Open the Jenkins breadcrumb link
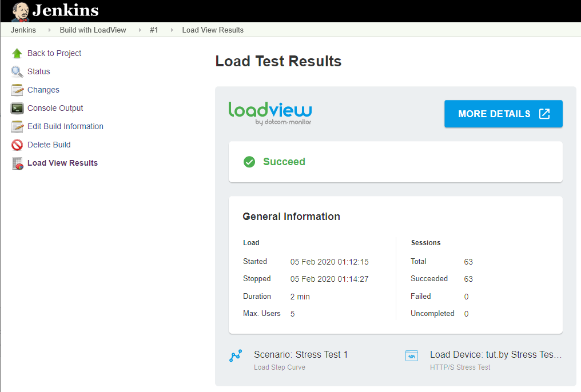This screenshot has width=581, height=392. [23, 30]
